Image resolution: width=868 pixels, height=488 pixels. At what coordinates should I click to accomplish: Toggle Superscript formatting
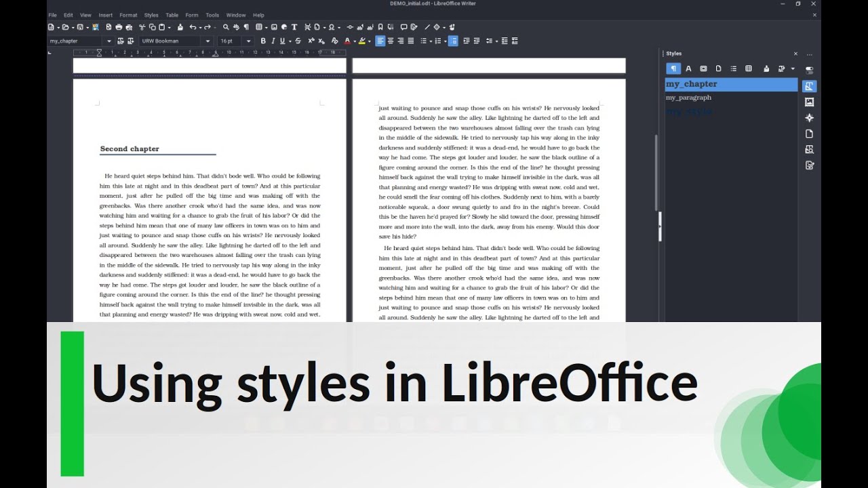coord(311,41)
